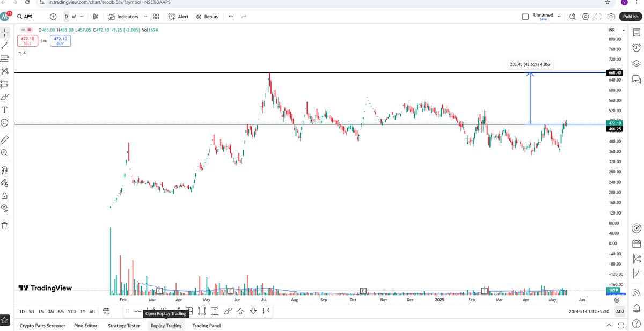Open the emoji icons tool
This screenshot has height=331, width=644.
[x=5, y=123]
